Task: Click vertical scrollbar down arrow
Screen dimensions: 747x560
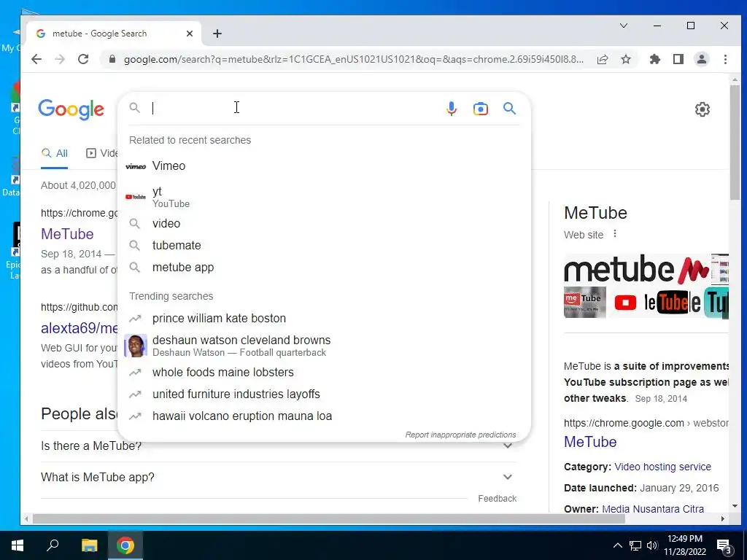Action: point(734,506)
